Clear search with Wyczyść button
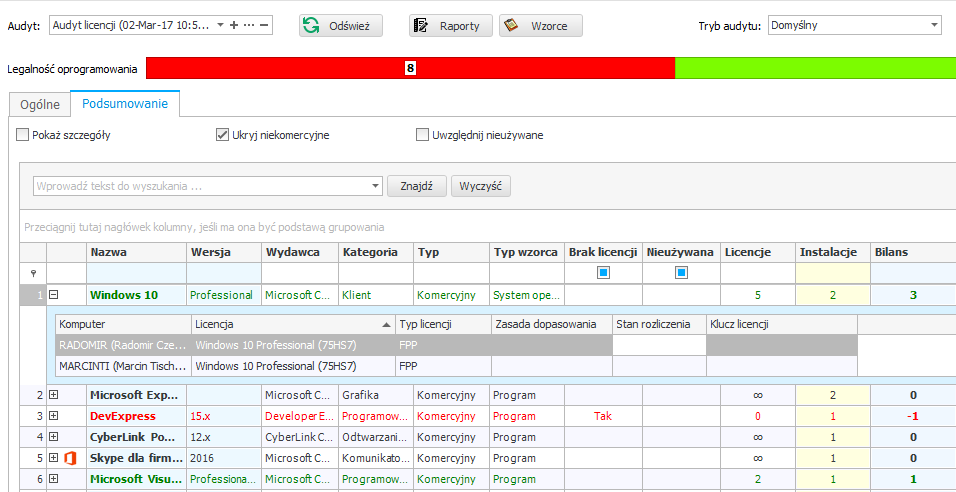The height and width of the screenshot is (492, 956). point(481,186)
